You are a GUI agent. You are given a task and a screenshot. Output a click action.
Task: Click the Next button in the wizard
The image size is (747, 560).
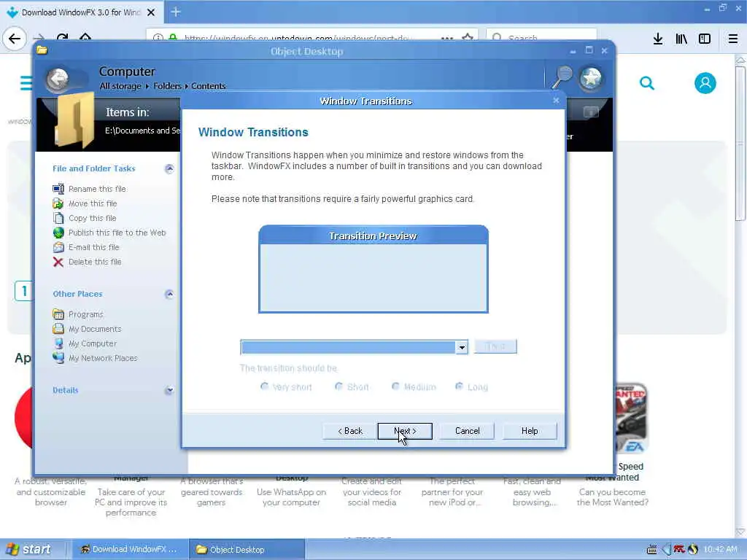tap(405, 431)
